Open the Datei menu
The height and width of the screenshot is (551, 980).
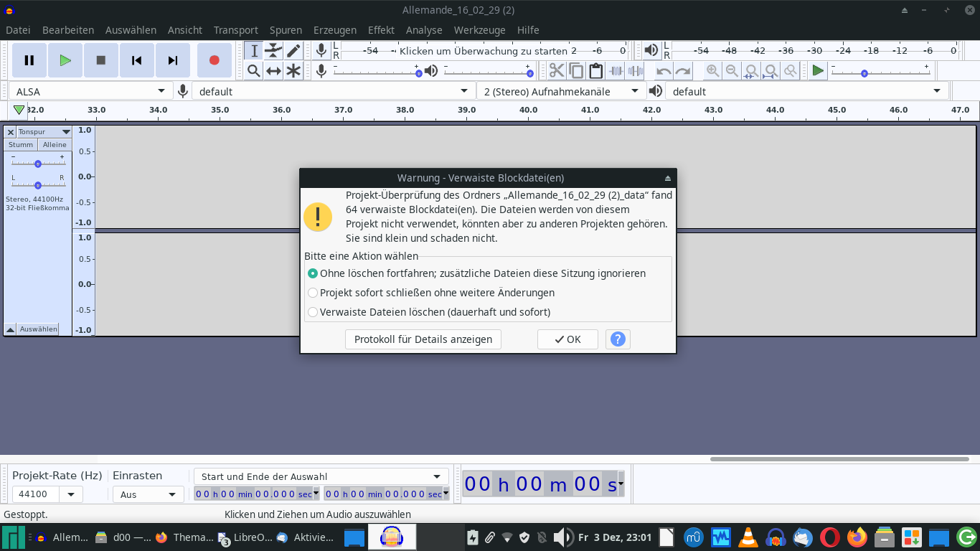coord(18,30)
